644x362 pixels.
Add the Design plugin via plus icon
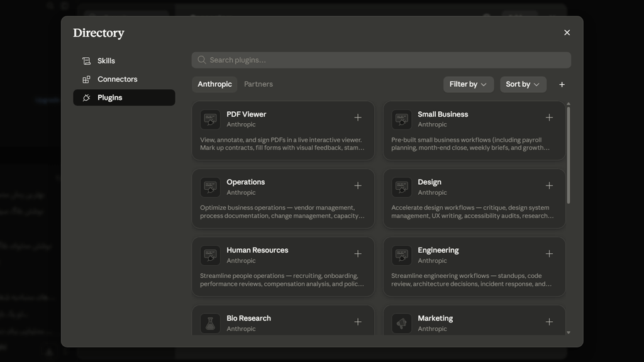(549, 186)
